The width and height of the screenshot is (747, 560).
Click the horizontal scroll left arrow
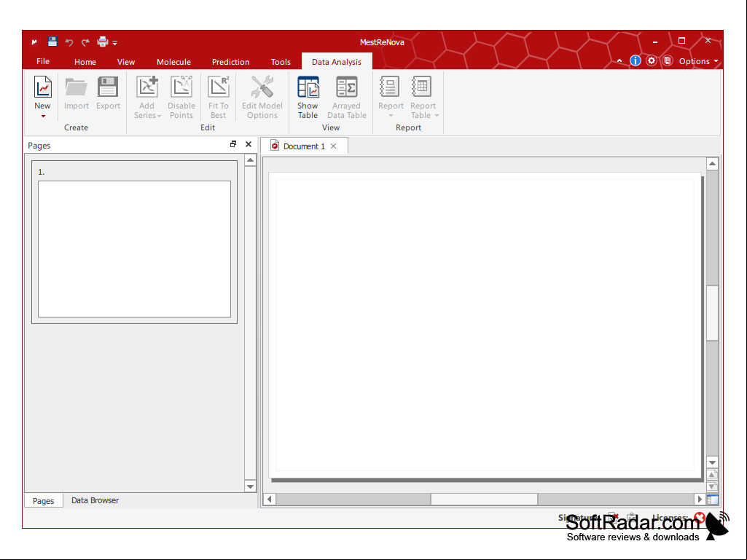(x=270, y=499)
